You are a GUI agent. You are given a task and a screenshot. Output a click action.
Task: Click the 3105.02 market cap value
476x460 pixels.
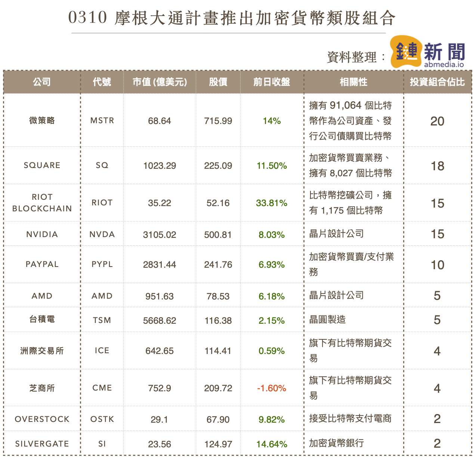[x=160, y=235]
